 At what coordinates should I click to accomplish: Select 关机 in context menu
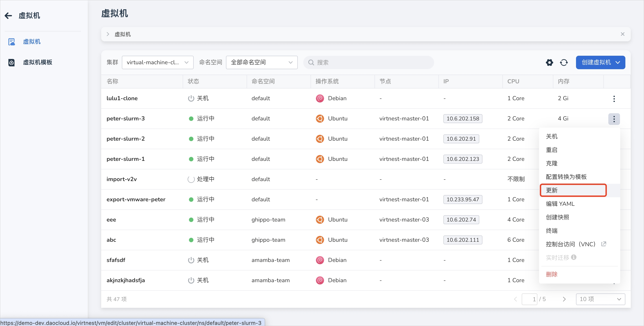(x=580, y=136)
